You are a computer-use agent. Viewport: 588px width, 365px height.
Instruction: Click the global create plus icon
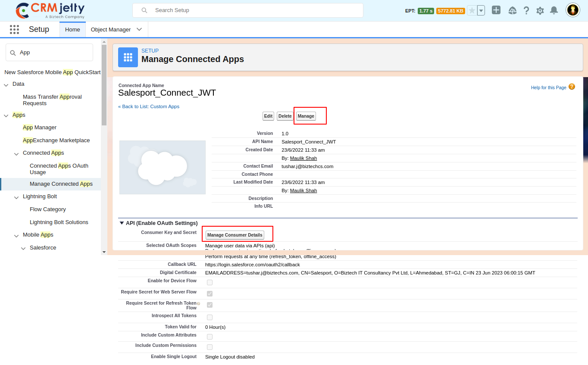[496, 10]
